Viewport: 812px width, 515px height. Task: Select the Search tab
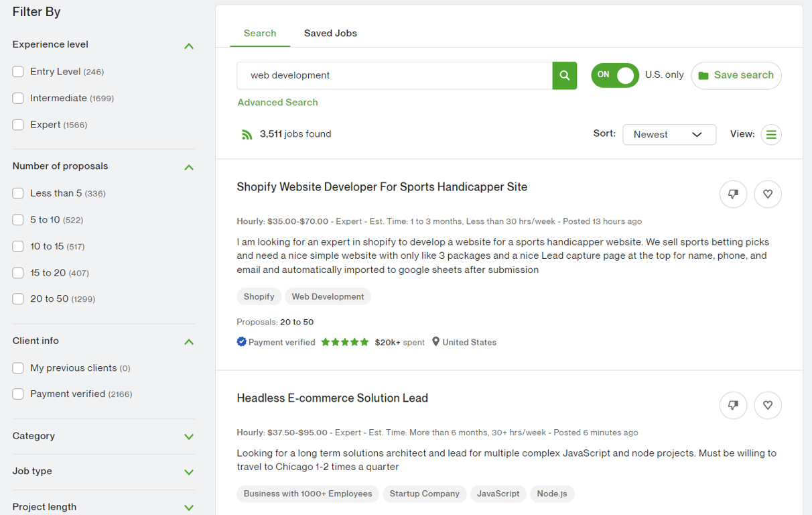259,33
